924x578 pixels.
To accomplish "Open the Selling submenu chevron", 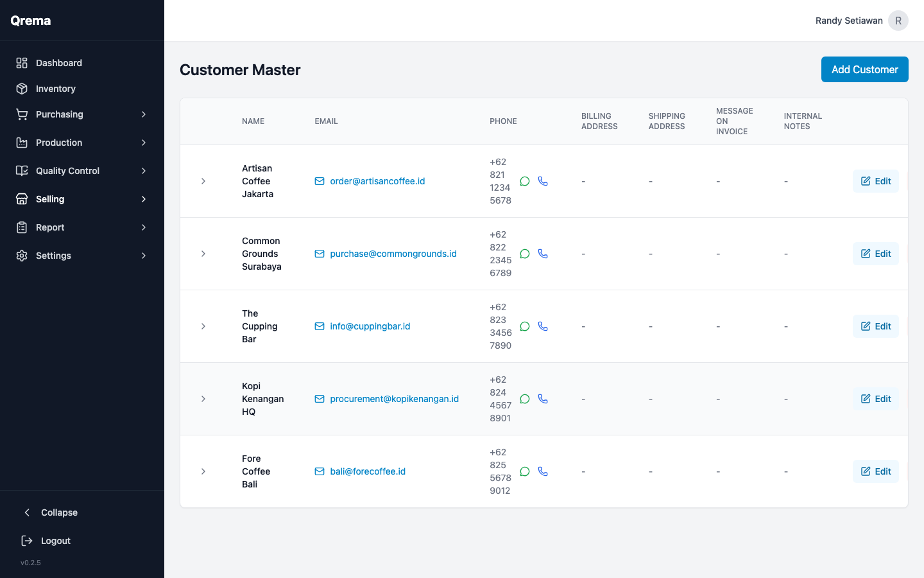I will 144,199.
